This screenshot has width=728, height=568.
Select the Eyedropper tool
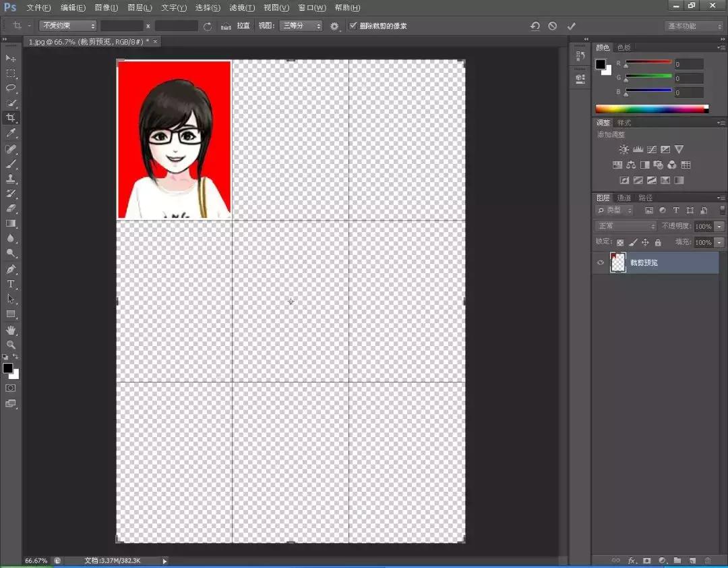pos(9,133)
